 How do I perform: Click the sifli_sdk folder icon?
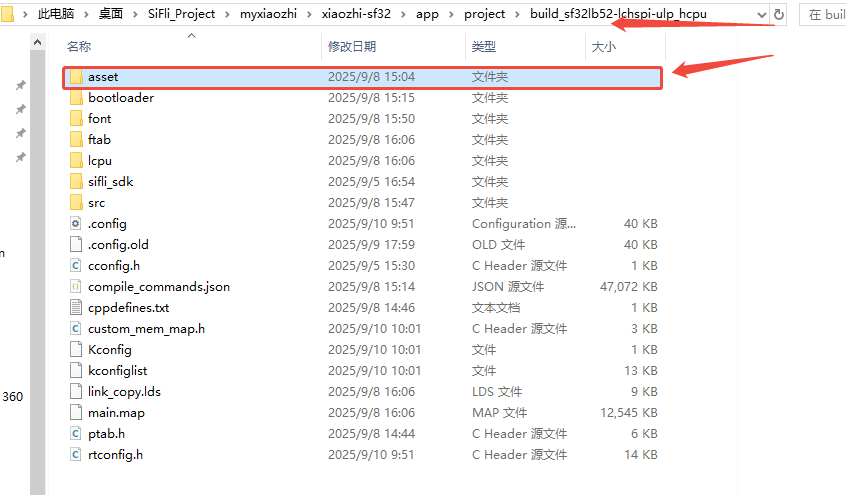[76, 182]
